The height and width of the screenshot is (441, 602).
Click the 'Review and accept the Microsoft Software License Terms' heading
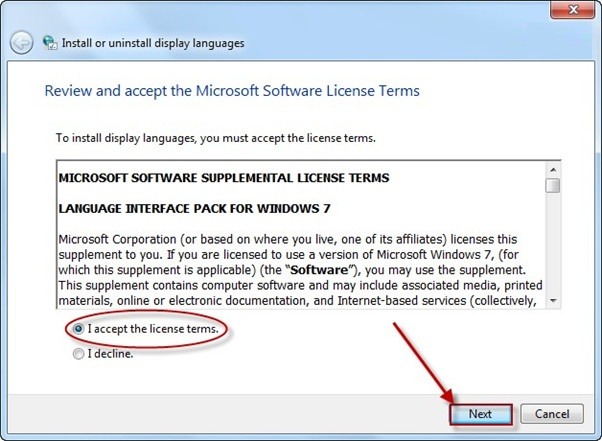[x=232, y=91]
